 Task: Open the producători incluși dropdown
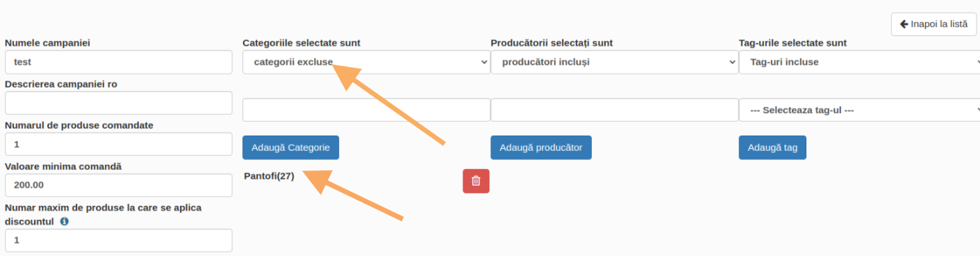tap(614, 62)
